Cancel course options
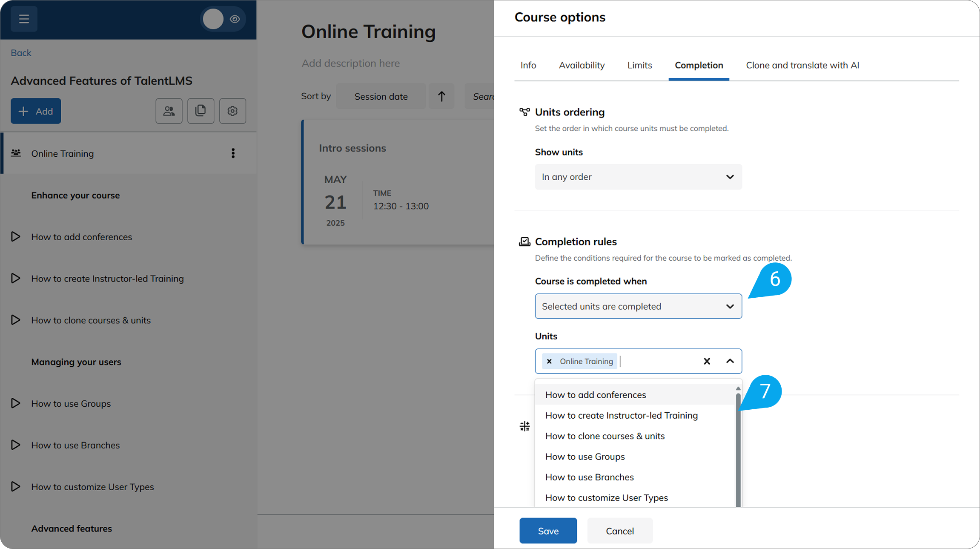 click(x=620, y=531)
